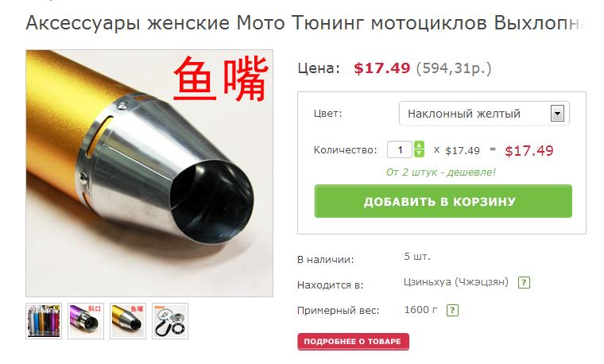Screen dimensions: 604x364
Task: Click the arrow button of the color dropdown
Action: [557, 114]
